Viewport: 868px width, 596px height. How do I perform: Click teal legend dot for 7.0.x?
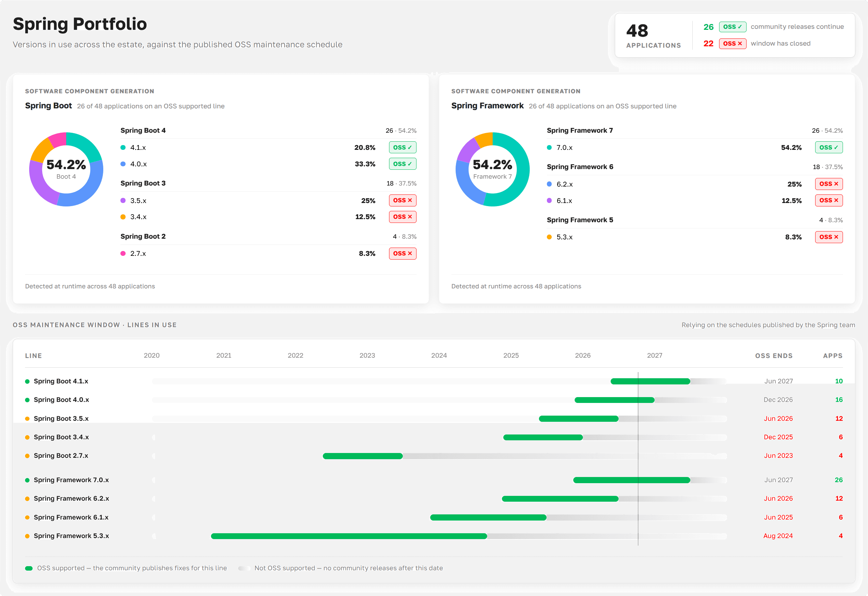549,147
